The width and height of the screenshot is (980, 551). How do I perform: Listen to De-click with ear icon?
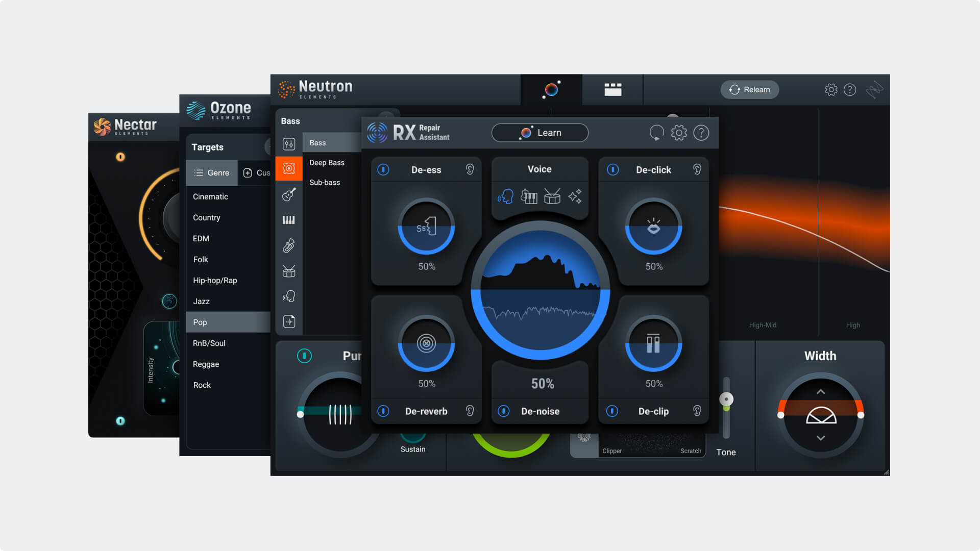tap(697, 169)
